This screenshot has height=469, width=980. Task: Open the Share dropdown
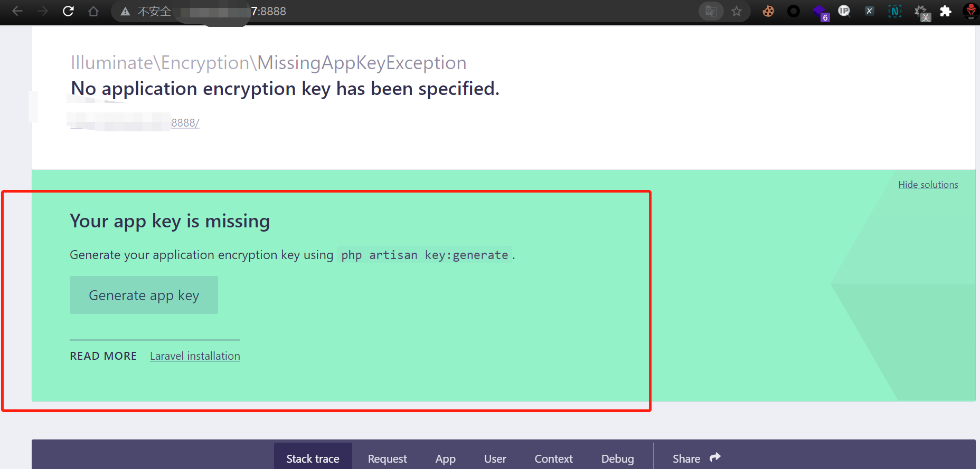tap(696, 458)
